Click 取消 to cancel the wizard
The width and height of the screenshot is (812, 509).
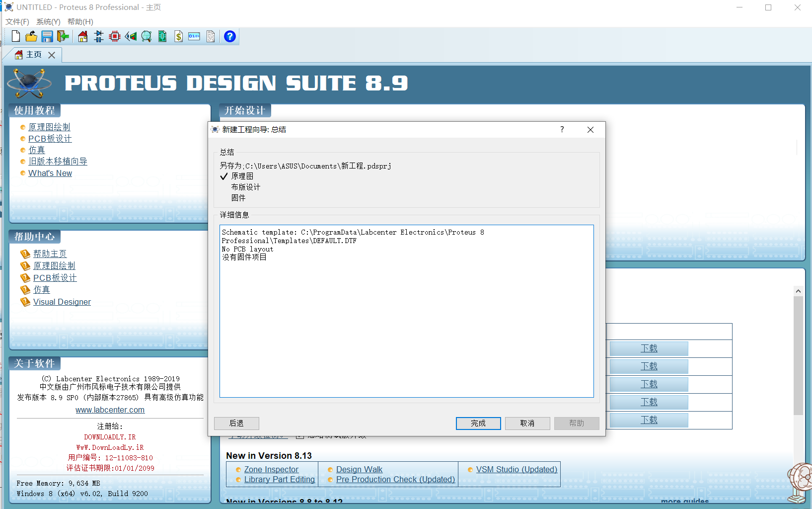pyautogui.click(x=527, y=423)
